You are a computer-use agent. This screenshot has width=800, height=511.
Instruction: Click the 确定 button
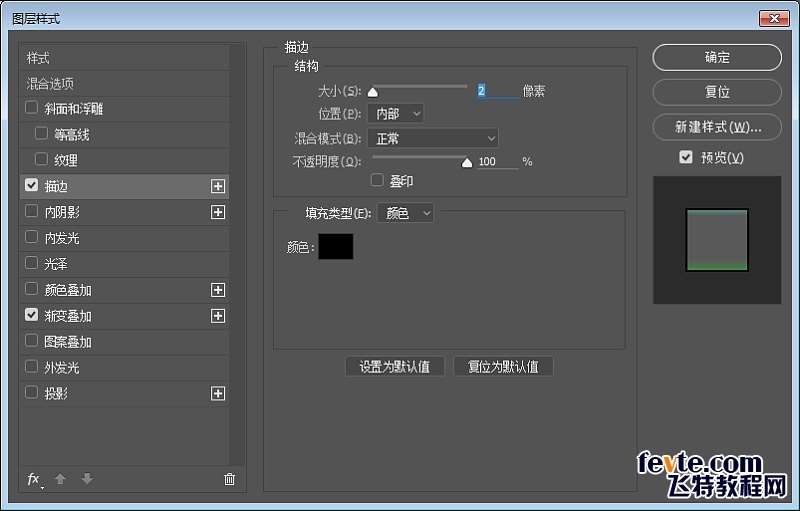[x=717, y=58]
